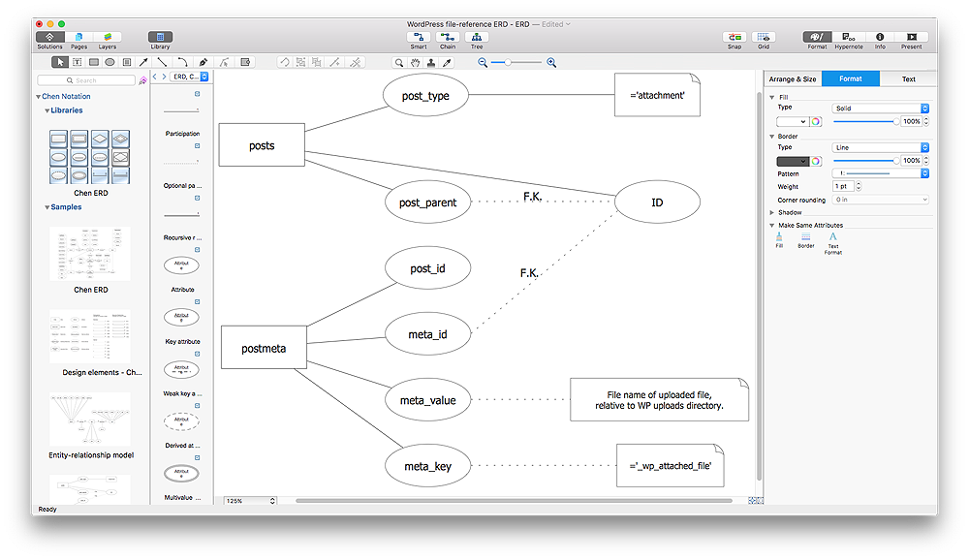Open the Layers panel

pos(108,37)
